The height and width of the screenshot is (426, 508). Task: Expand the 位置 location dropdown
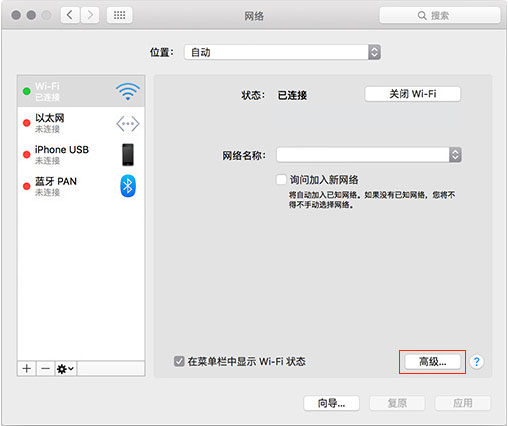point(283,52)
